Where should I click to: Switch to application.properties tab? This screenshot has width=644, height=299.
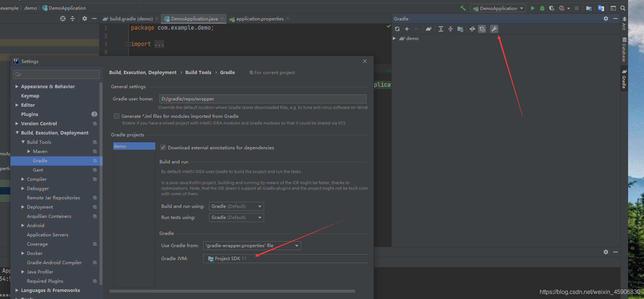click(259, 19)
